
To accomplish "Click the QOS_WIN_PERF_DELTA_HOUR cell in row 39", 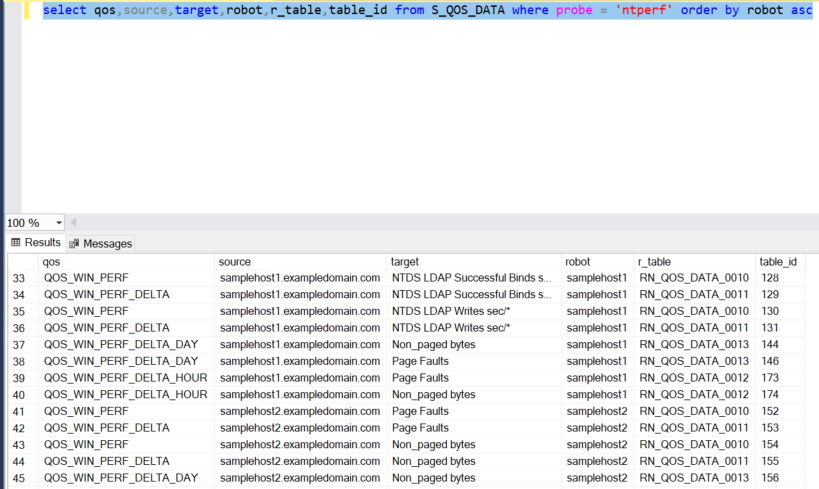I will coord(125,378).
